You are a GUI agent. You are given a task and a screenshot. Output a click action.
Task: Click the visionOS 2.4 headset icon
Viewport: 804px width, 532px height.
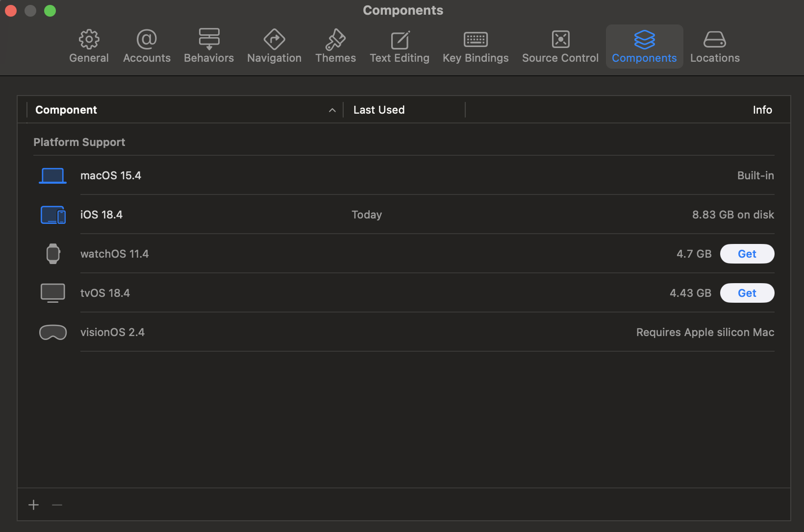[53, 332]
